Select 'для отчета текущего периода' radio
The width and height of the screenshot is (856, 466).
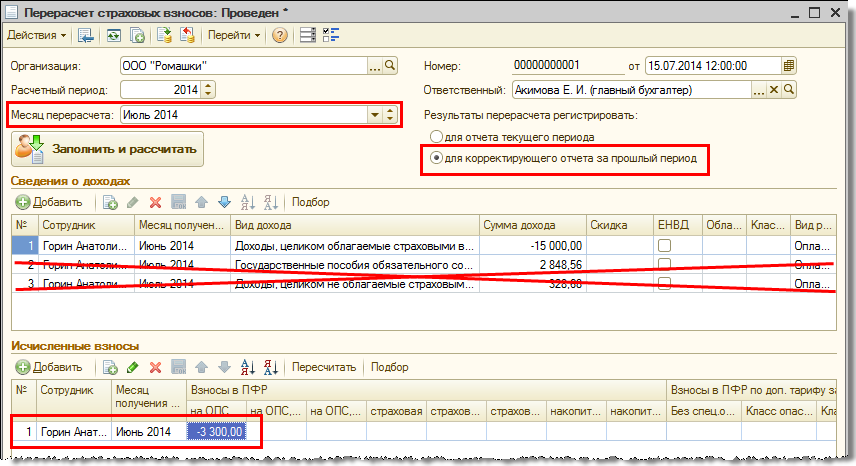tap(436, 136)
